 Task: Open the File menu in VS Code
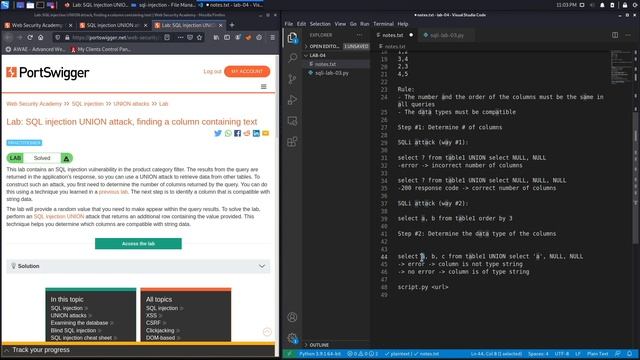289,24
